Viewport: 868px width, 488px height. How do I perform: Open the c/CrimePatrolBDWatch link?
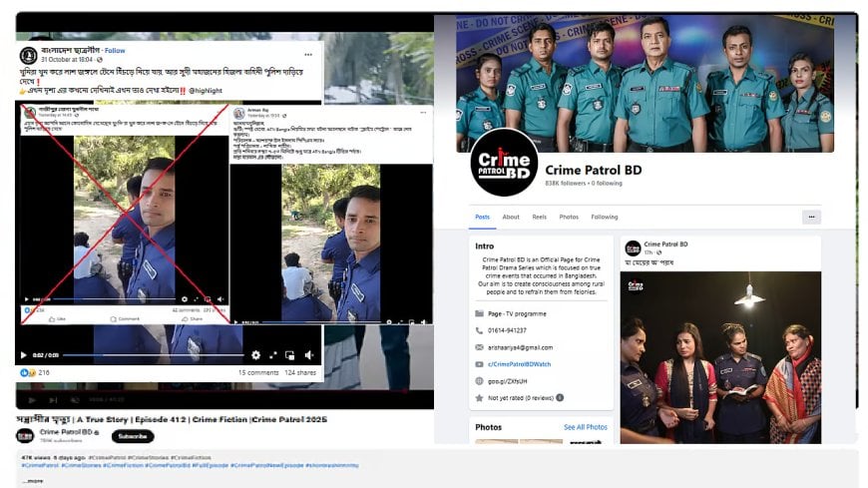click(x=519, y=364)
